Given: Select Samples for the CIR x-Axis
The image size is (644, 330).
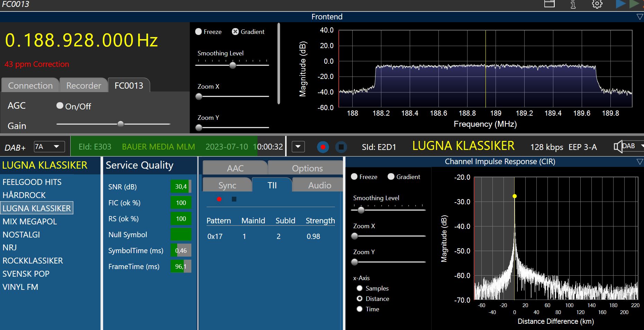Looking at the screenshot, I should point(360,288).
